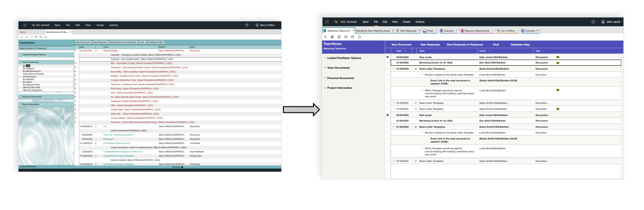Open help icon beside John Jacob
644x210 pixels.
[593, 22]
